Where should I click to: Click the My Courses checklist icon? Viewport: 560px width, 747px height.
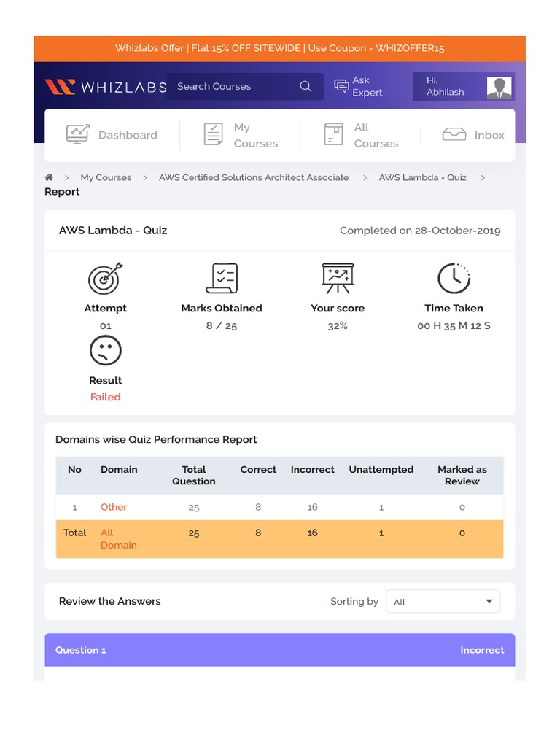(213, 134)
